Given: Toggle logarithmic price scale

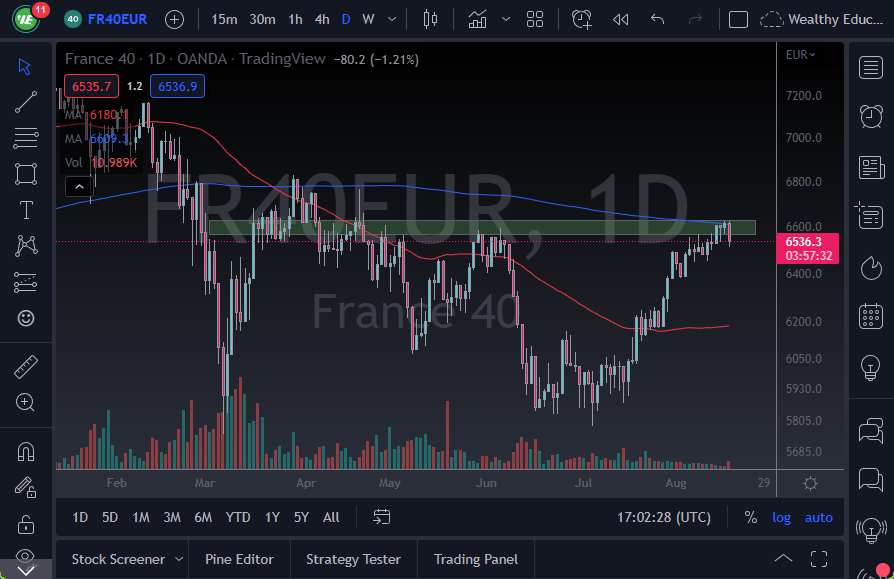Looking at the screenshot, I should 781,517.
